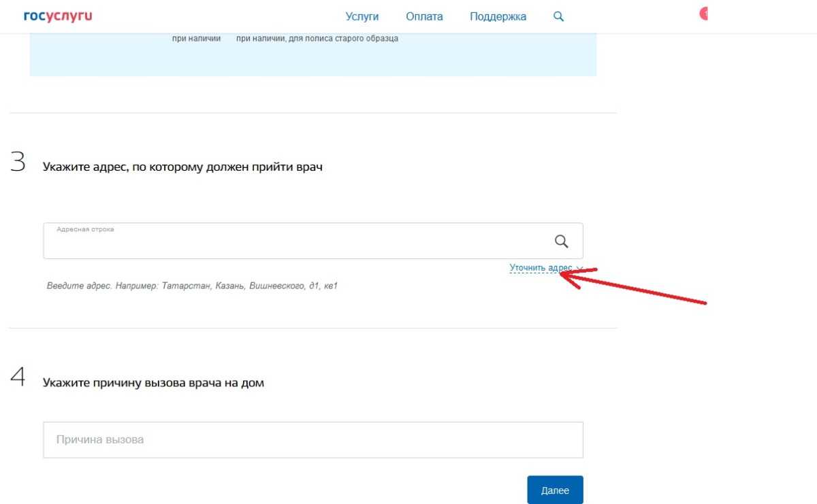
Task: Expand the chevron next to Уточнить адрес
Action: point(578,269)
